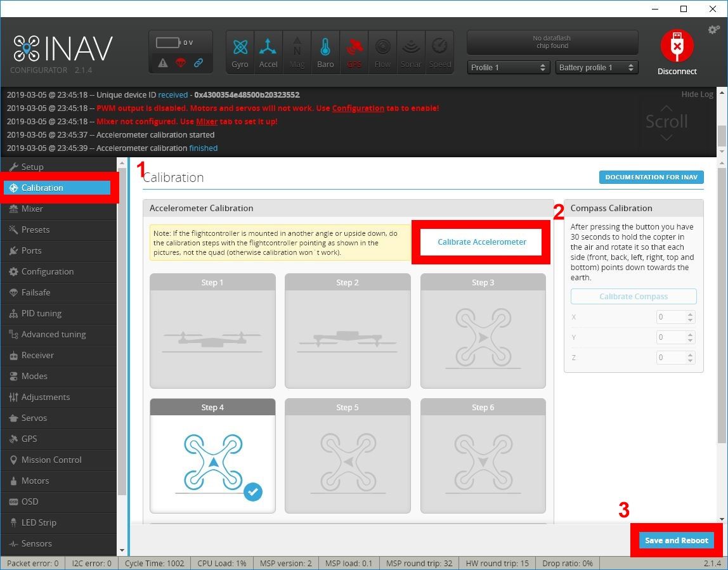Viewport: 728px width, 570px height.
Task: Click the battery voltage icon
Action: pos(168,42)
